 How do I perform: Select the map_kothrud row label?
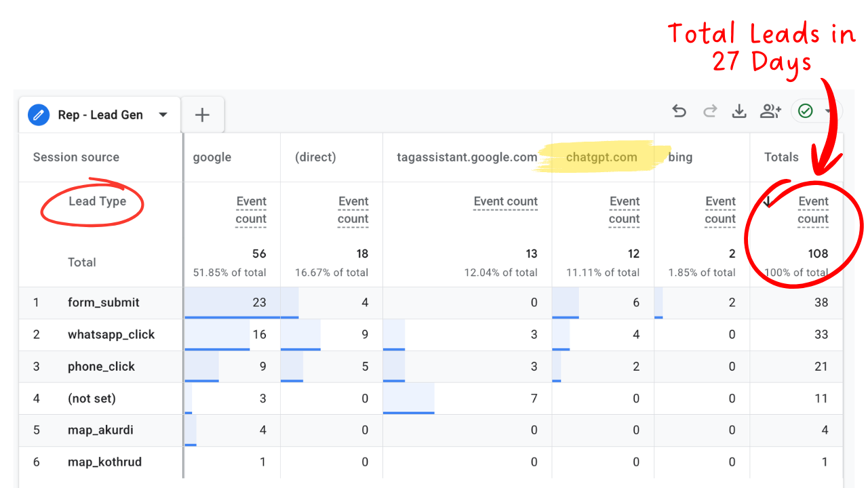point(105,462)
